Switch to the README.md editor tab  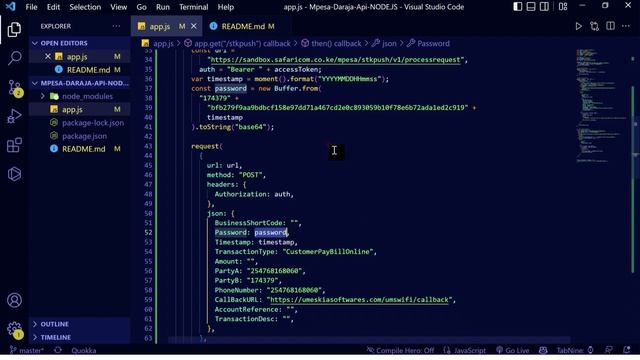tap(242, 26)
